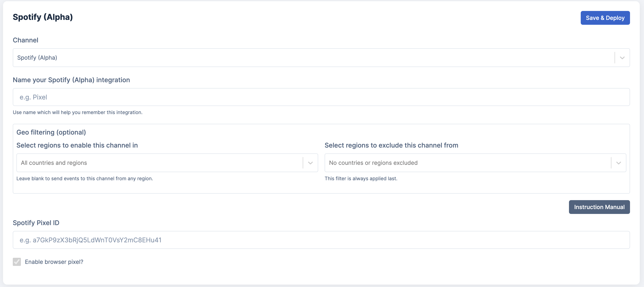Image resolution: width=644 pixels, height=287 pixels.
Task: Toggle the Enable browser pixel checkbox
Action: (17, 262)
